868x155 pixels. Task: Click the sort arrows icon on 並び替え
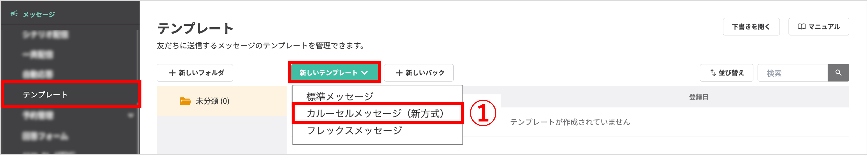(x=713, y=73)
